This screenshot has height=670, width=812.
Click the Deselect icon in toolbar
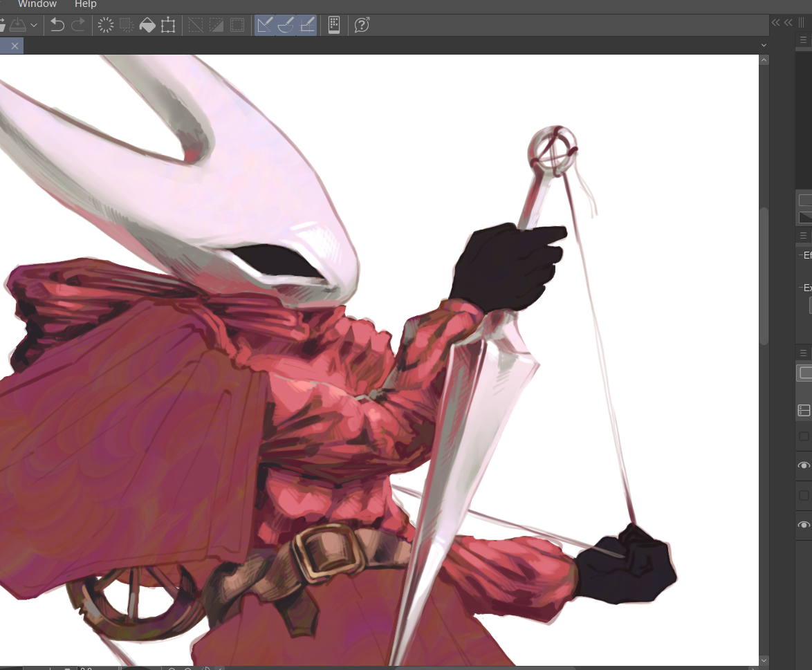[x=196, y=26]
